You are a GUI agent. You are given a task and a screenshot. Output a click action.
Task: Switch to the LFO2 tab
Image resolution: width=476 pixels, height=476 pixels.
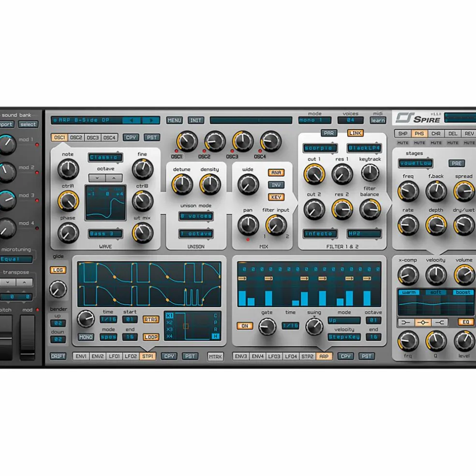pos(131,356)
